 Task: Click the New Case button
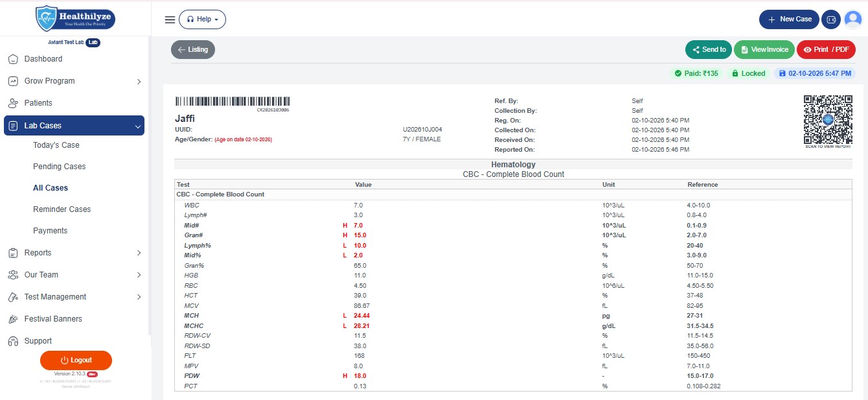tap(790, 19)
